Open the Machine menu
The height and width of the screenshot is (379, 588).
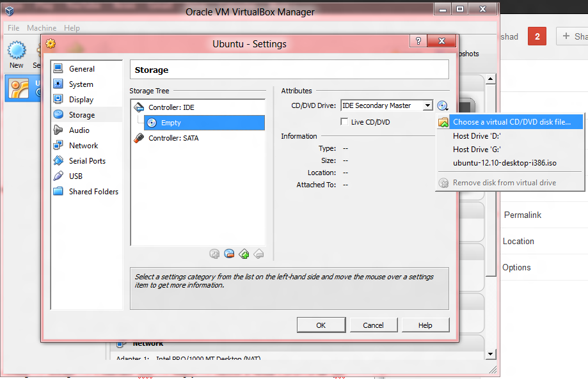click(41, 27)
